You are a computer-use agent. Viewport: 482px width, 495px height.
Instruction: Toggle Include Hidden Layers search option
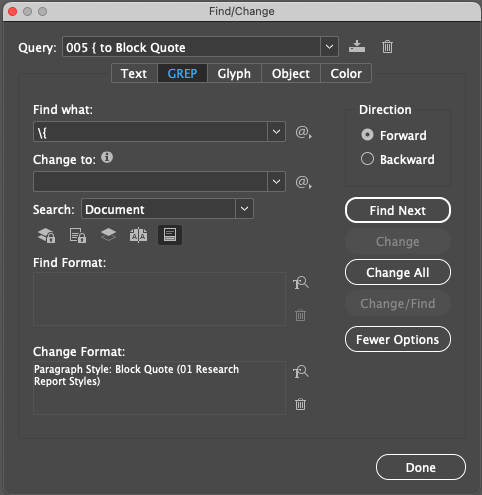point(108,235)
